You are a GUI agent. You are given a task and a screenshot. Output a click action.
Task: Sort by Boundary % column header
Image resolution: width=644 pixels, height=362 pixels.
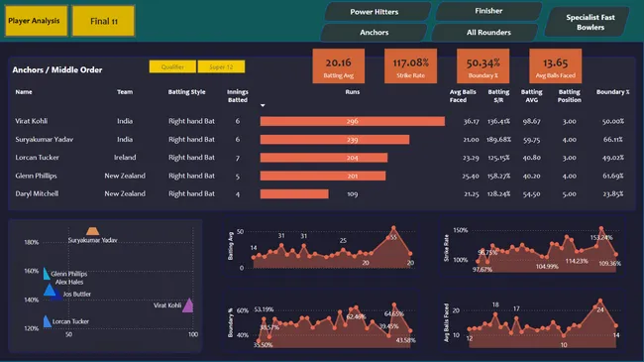[612, 92]
